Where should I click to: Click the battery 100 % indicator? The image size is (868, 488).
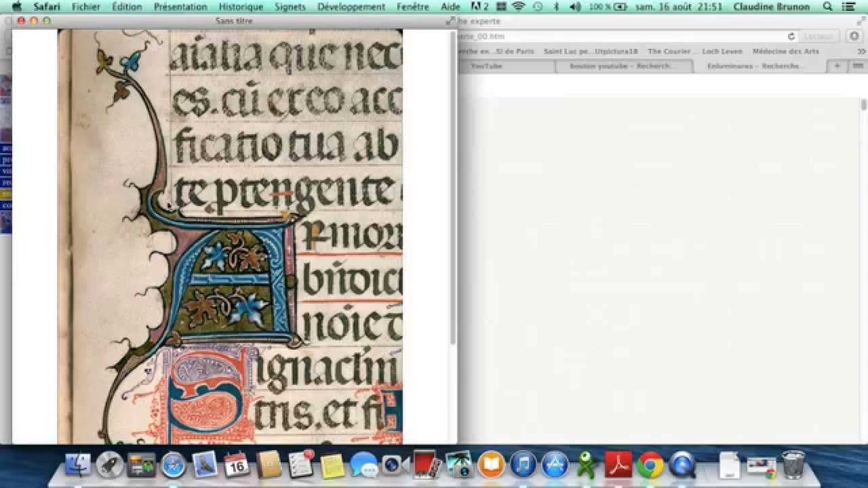click(x=609, y=7)
